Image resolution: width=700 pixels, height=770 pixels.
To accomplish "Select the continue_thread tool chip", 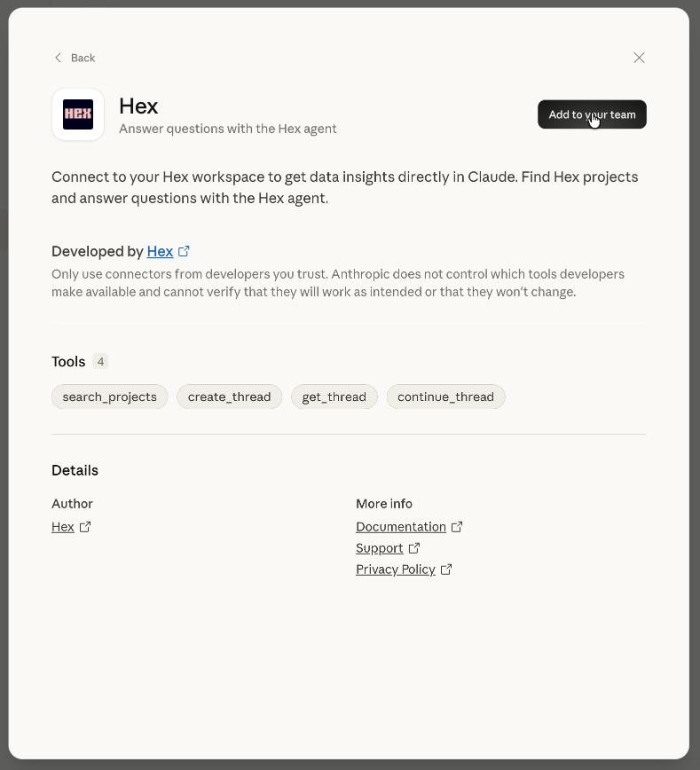I will click(445, 397).
